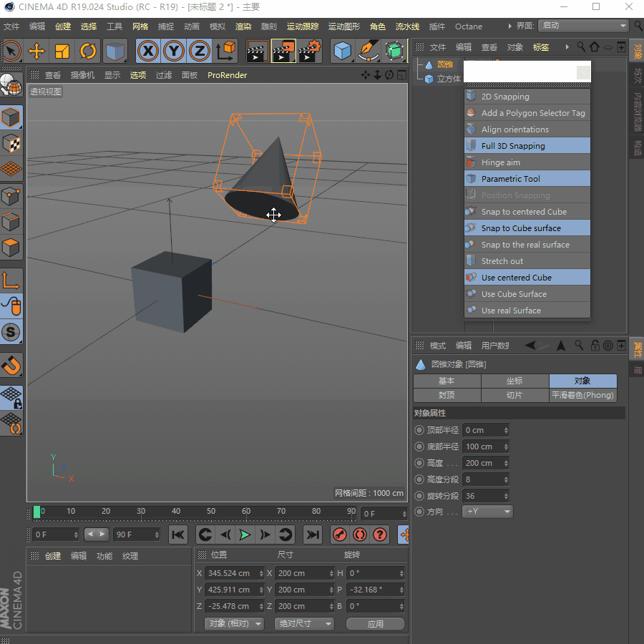The height and width of the screenshot is (644, 644).
Task: Enable the magnet snap icon in sidebar
Action: pos(11,365)
